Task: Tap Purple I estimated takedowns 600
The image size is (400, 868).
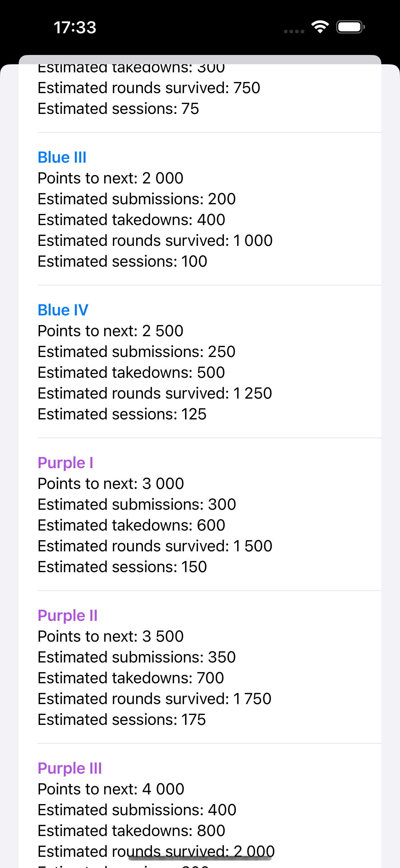Action: pos(131,525)
